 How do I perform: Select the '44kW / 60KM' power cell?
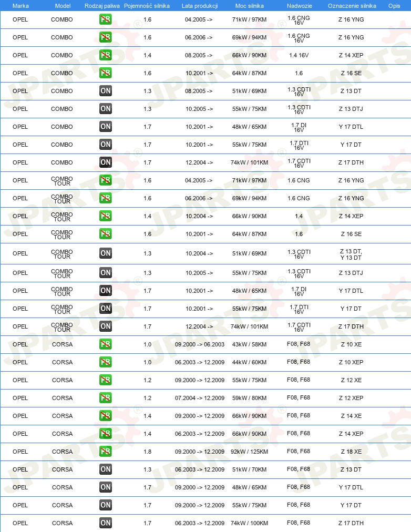click(249, 362)
